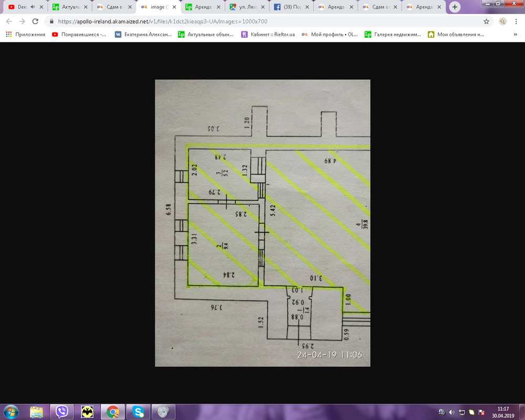Open The Bat! mail app in taskbar
Screen dimensions: 525x420
pyautogui.click(x=87, y=411)
